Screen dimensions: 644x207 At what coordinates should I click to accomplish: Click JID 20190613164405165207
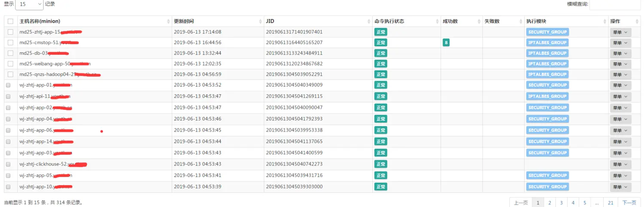point(294,42)
